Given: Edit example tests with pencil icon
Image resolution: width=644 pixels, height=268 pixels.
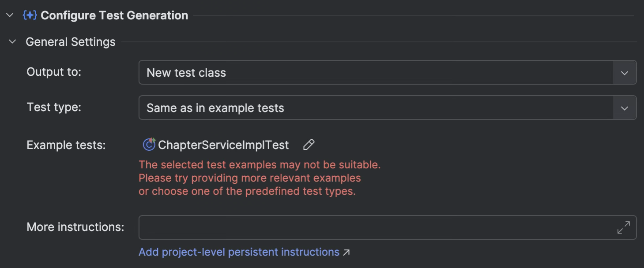Looking at the screenshot, I should pyautogui.click(x=309, y=145).
